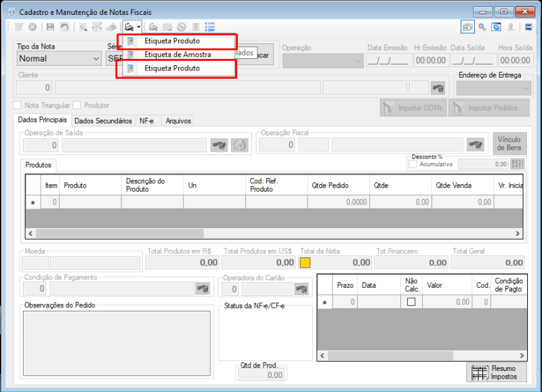Open search with the magnifier toolbar icon

click(x=83, y=27)
